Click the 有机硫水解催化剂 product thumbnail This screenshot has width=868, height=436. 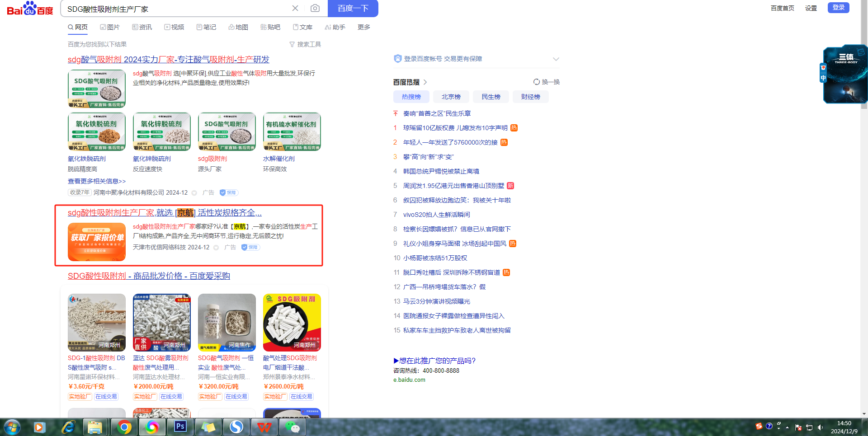pyautogui.click(x=292, y=131)
